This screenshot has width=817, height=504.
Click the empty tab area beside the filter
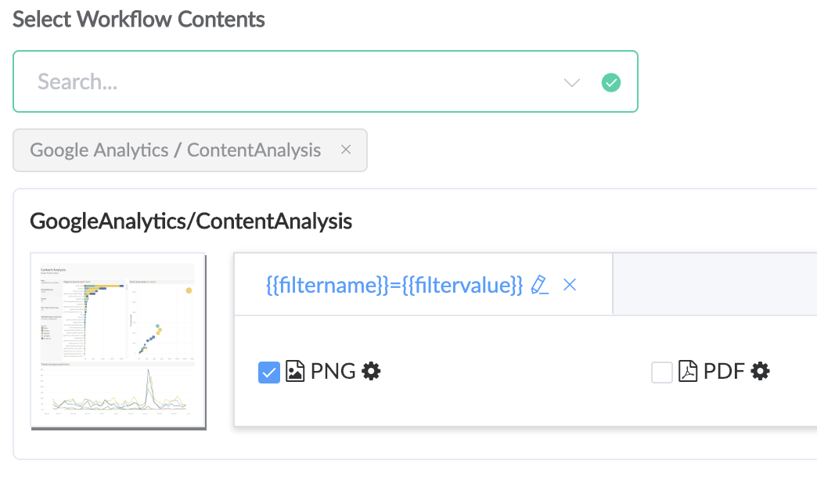pos(715,284)
